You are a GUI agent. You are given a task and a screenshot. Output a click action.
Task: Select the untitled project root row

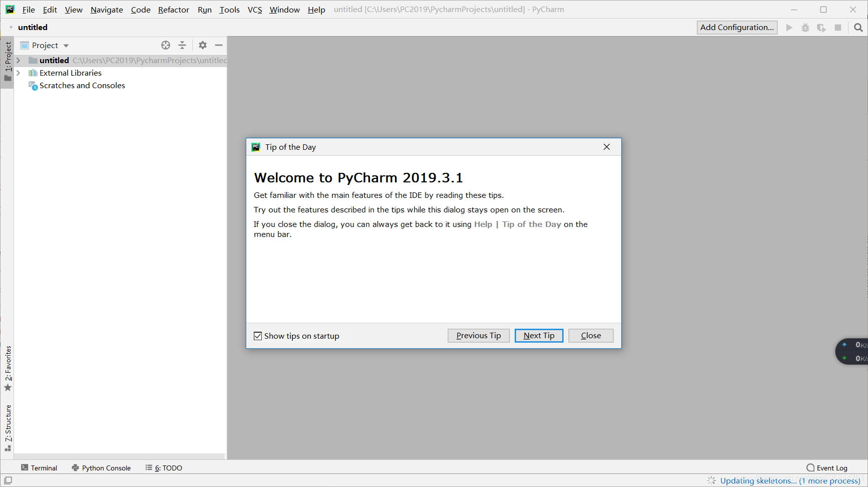click(121, 60)
